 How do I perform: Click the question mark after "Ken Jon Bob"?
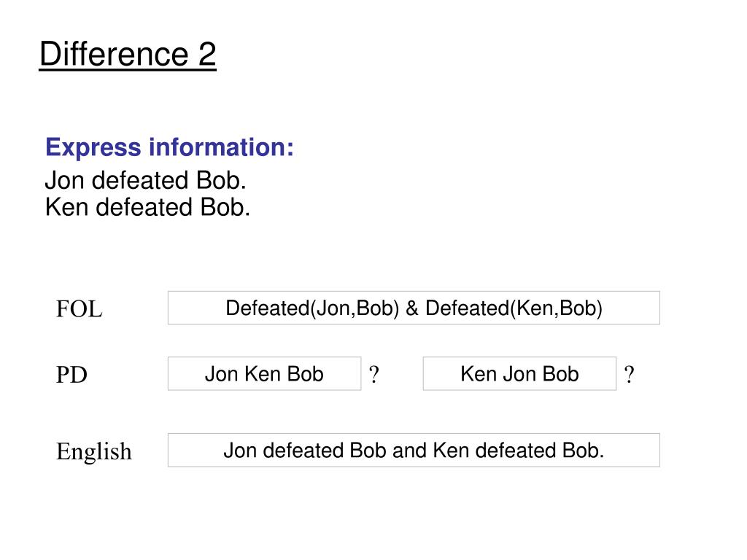pos(630,375)
